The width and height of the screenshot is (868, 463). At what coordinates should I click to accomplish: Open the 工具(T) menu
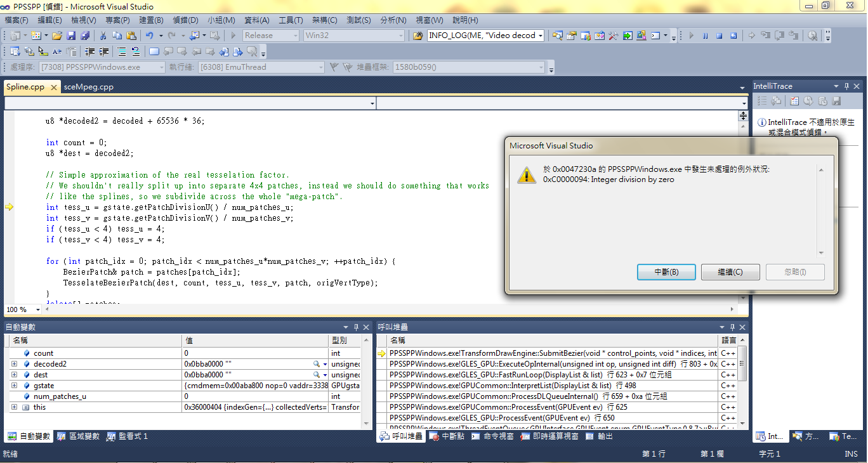[x=291, y=20]
